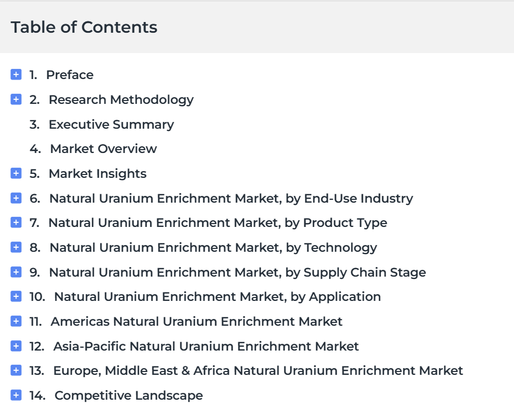This screenshot has width=514, height=420.
Task: Expand the End-Use Industry section plus icon
Action: [x=16, y=198]
